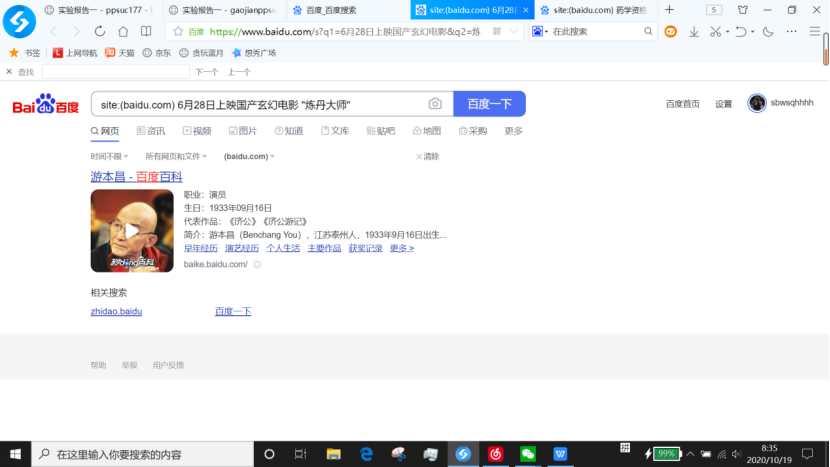Open the skin shirt icon in the title bar
Screen dimensions: 830x467
tap(743, 10)
